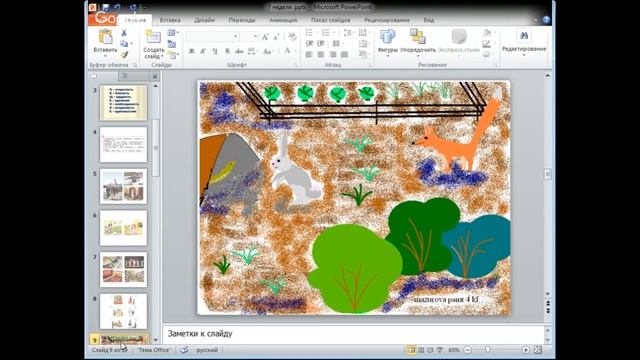Zoom out with the minus button
640x360 pixels.
coord(468,350)
